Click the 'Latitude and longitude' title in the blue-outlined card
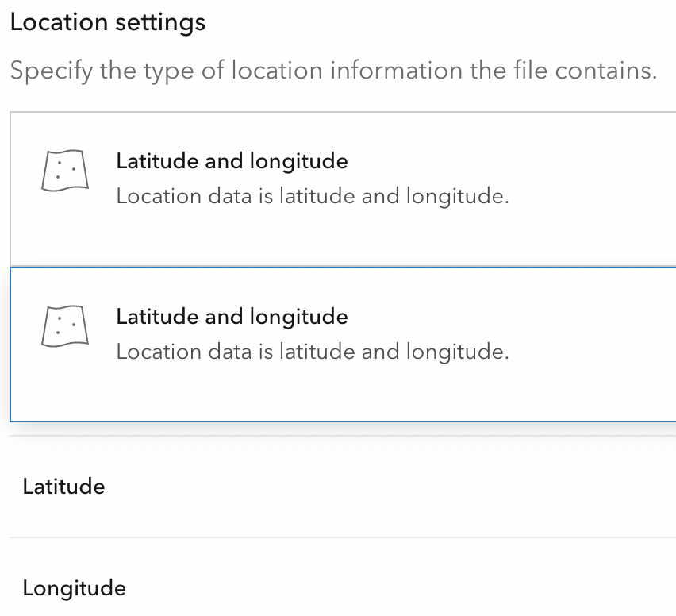Image resolution: width=676 pixels, height=616 pixels. click(232, 317)
